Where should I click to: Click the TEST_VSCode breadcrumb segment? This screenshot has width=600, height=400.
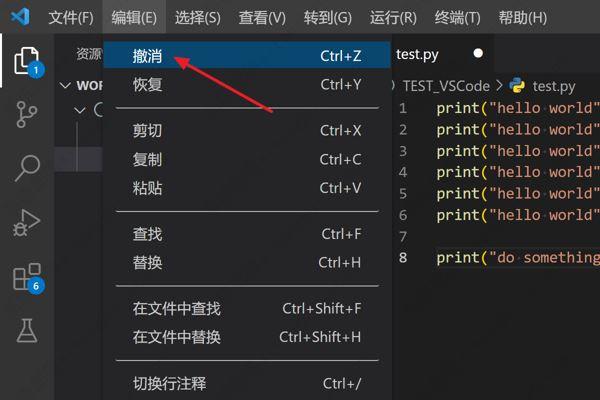tap(446, 86)
